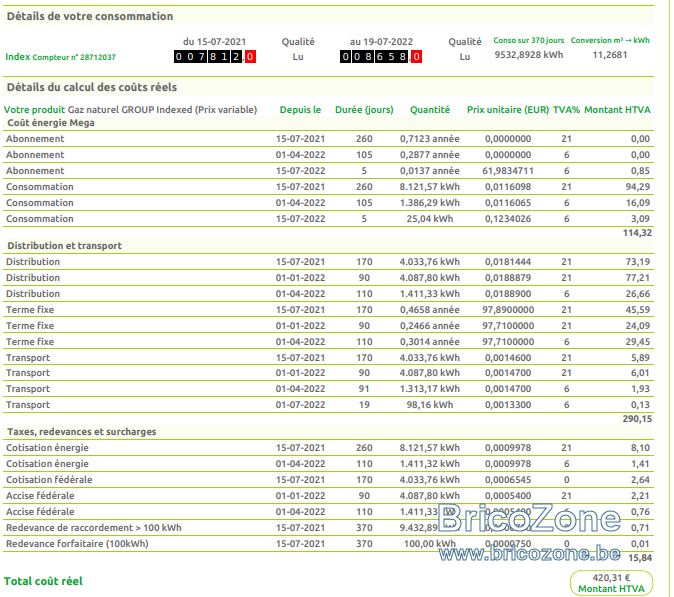This screenshot has height=597, width=674.
Task: Click the 'Distribution et transport' section title
Action: 64,246
